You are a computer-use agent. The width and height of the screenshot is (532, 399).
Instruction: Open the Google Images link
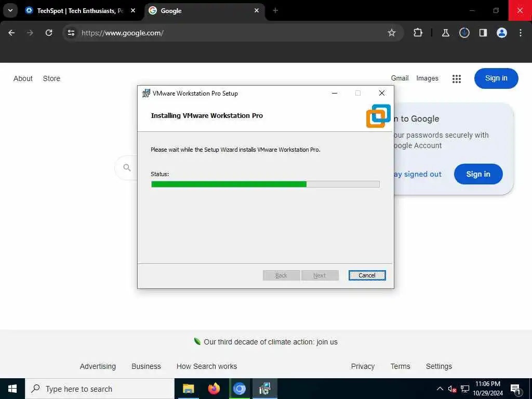point(427,78)
